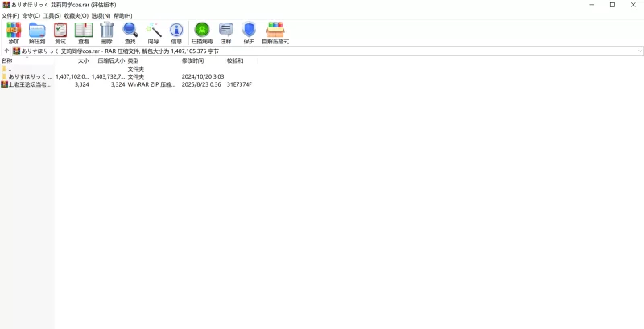644x329 pixels.
Task: Open the File (文件) menu
Action: (x=10, y=15)
